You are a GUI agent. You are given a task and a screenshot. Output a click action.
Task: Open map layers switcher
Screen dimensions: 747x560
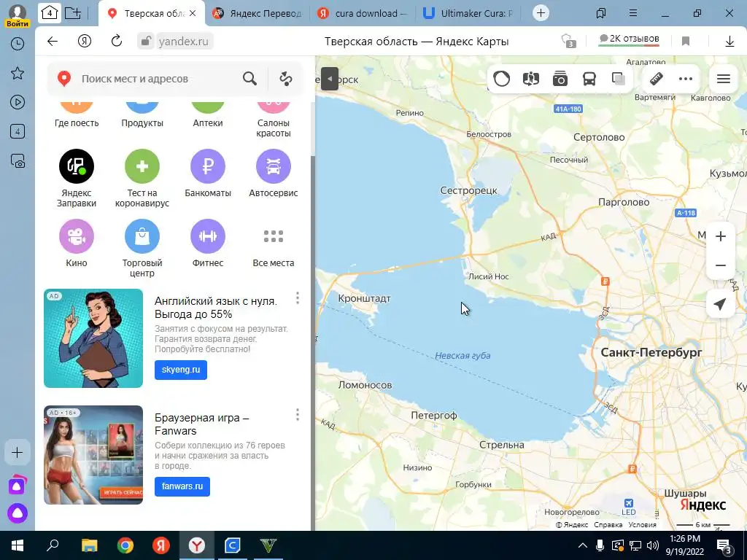(x=619, y=79)
